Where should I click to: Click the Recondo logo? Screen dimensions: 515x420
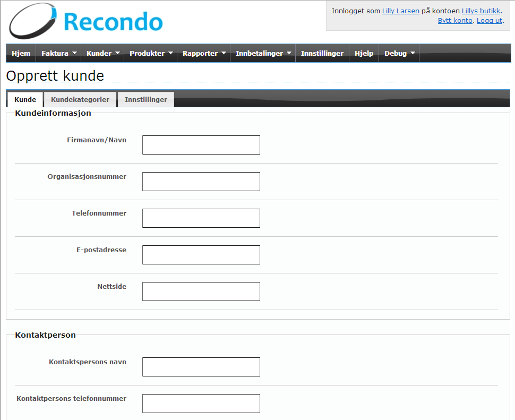coord(86,21)
